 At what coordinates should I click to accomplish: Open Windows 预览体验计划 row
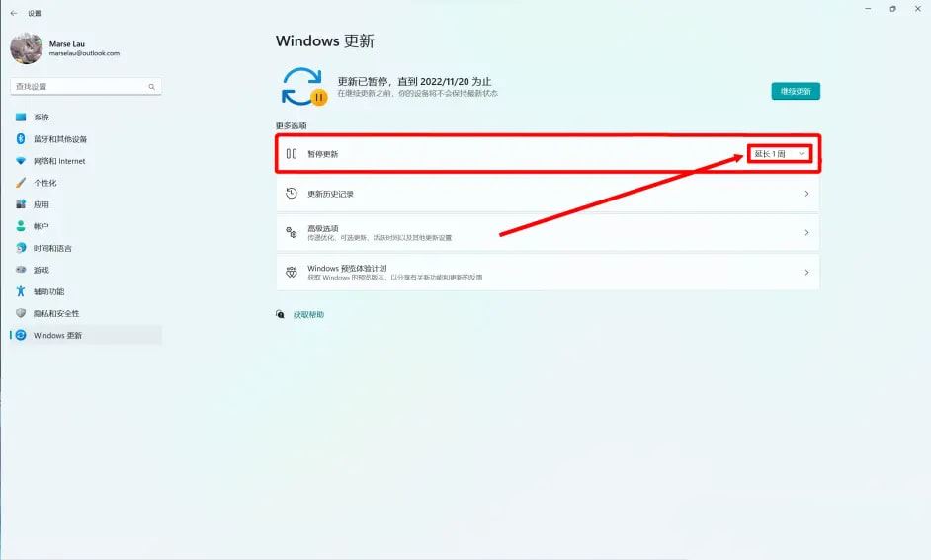point(548,273)
